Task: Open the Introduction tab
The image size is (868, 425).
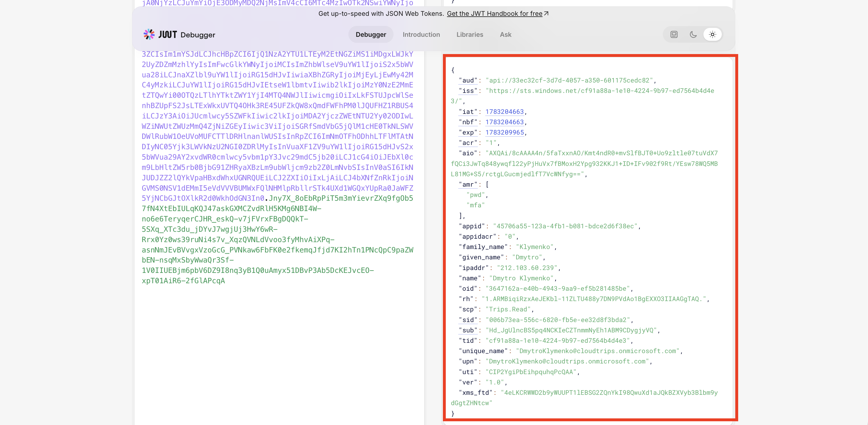Action: [421, 35]
